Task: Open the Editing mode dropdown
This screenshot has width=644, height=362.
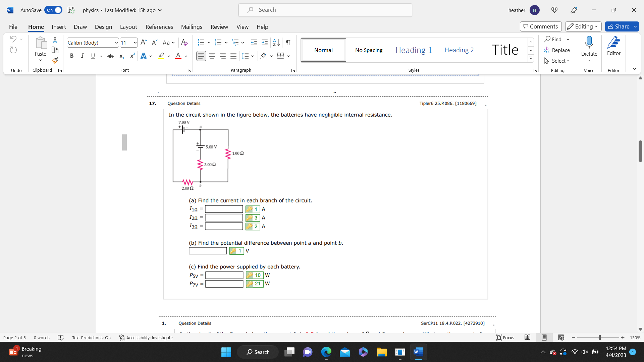Action: (x=583, y=26)
